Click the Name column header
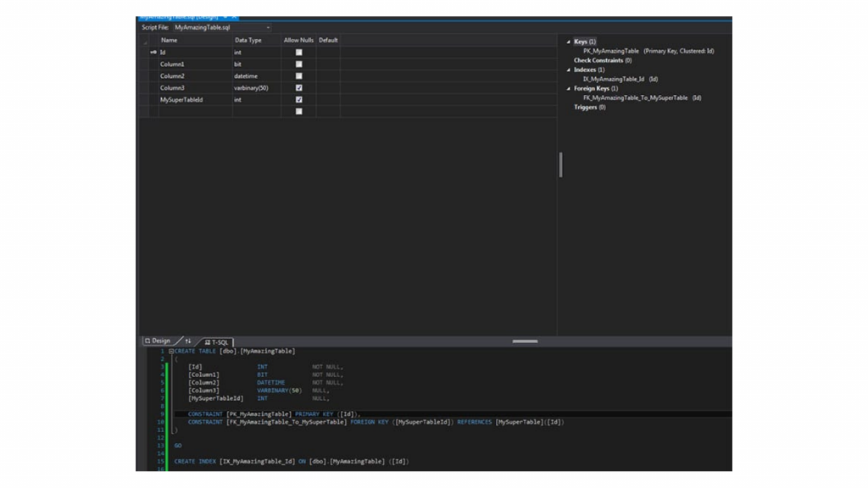Image resolution: width=868 pixels, height=488 pixels. [196, 41]
